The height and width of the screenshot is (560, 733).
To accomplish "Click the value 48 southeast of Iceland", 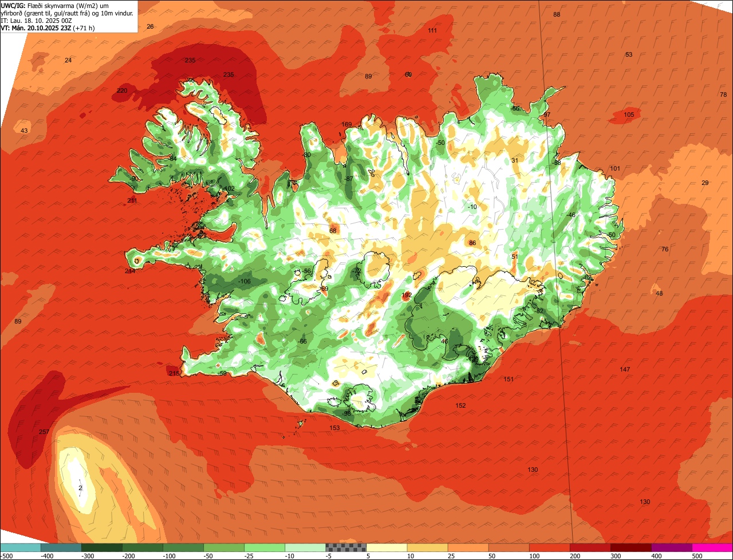I will (659, 293).
